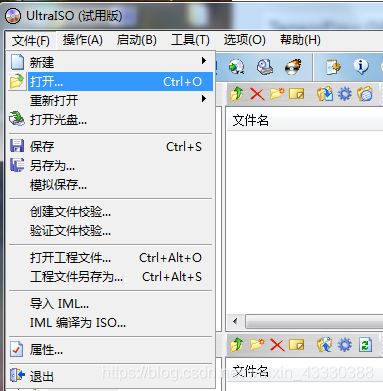Click the disc drive icon beside 打开光盘
This screenshot has width=383, height=391.
coord(17,119)
